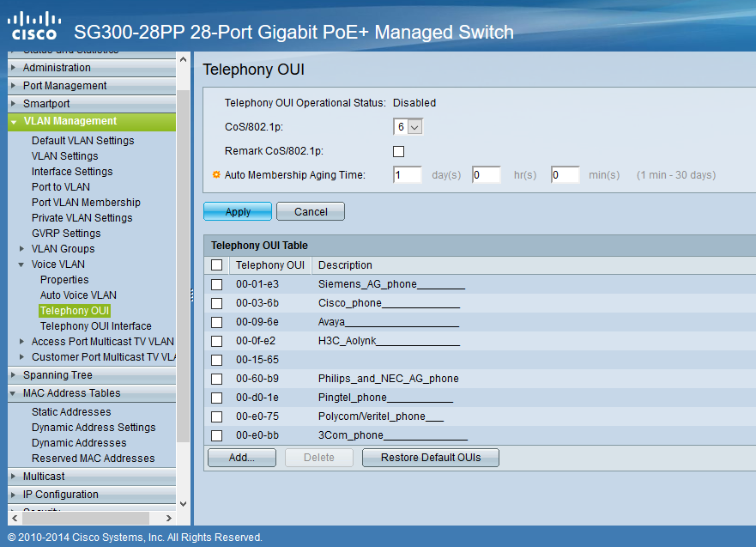Open Port VLAN Membership page

tap(86, 202)
